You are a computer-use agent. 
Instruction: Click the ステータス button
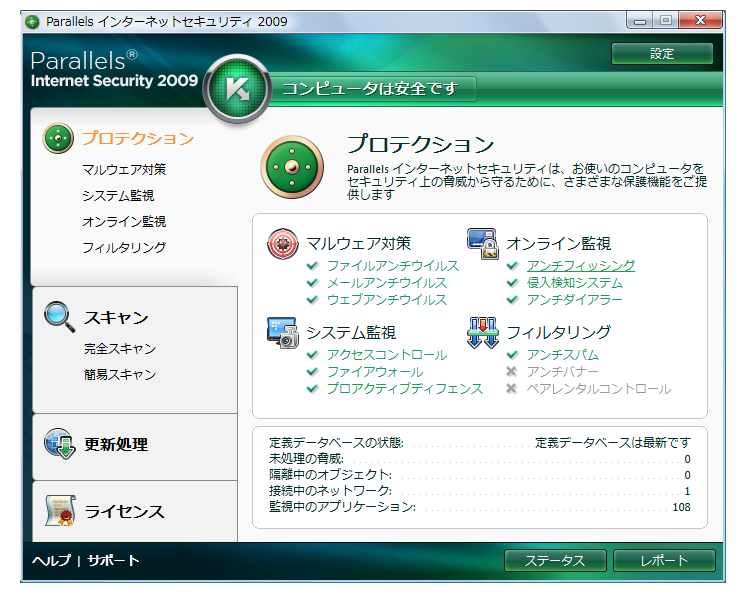(x=555, y=561)
